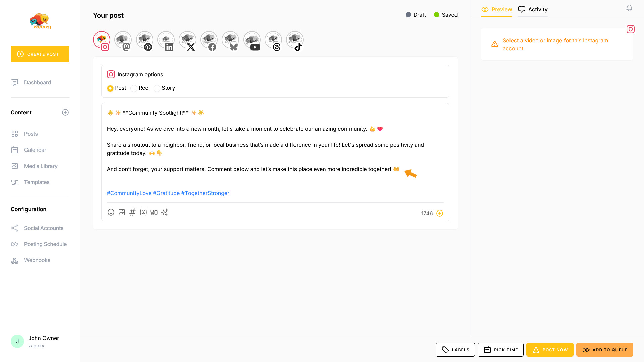Expand Content section with plus icon
Viewport: 644px width, 362px height.
65,112
